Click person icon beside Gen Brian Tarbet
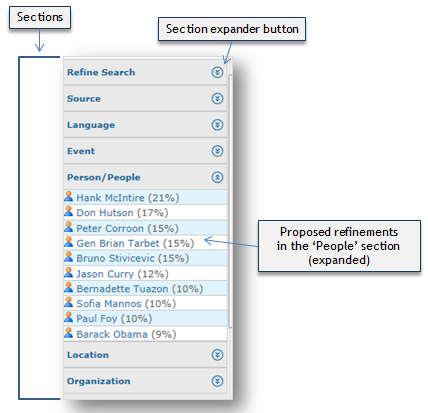 coord(68,242)
